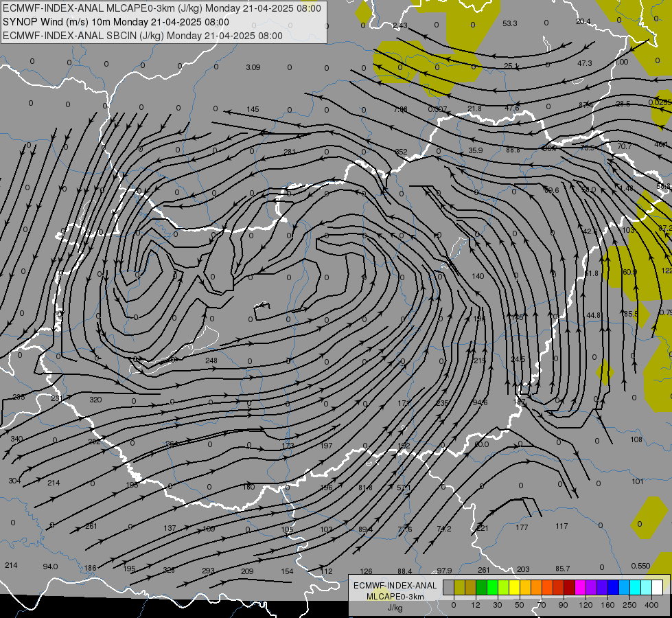This screenshot has width=672, height=618.
Task: Pick the white swatch ending the legend
Action: [x=657, y=587]
